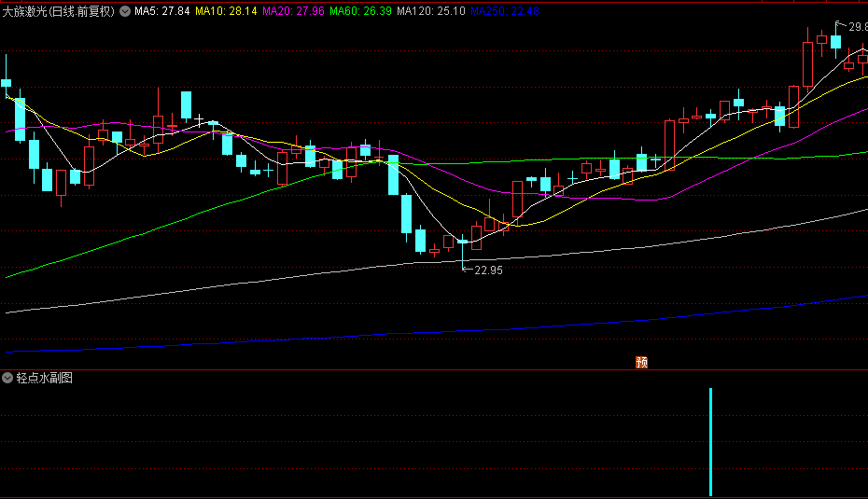Click the cyan signal bar in sub-chart

[x=711, y=442]
